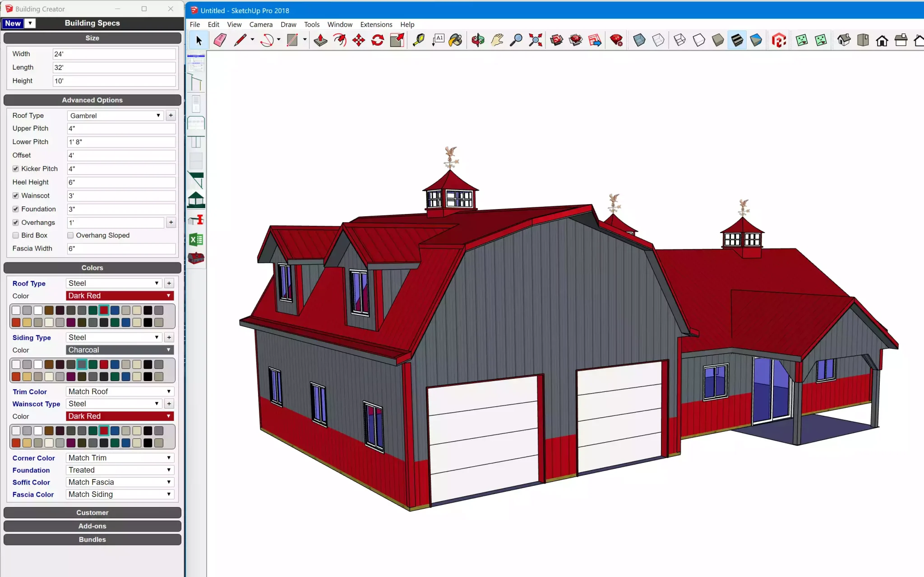Choose the Push/Pull tool
This screenshot has height=577, width=924.
(x=320, y=40)
